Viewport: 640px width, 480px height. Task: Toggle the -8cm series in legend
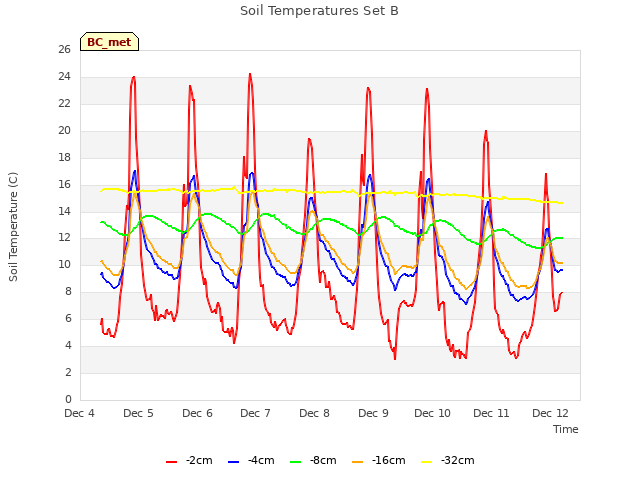tap(313, 461)
